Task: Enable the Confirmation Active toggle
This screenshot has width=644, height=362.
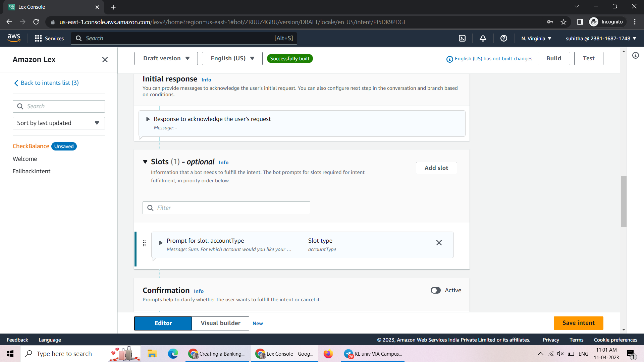Action: 436,290
